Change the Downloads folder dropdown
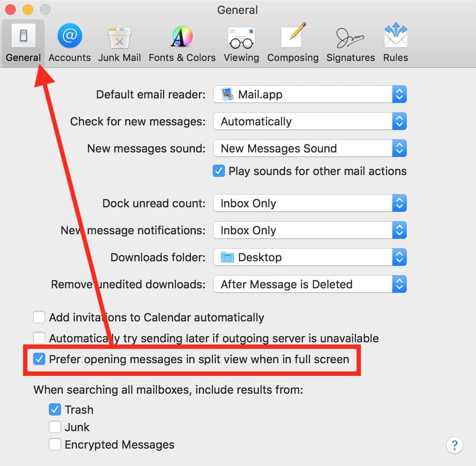The image size is (476, 466). click(x=309, y=257)
